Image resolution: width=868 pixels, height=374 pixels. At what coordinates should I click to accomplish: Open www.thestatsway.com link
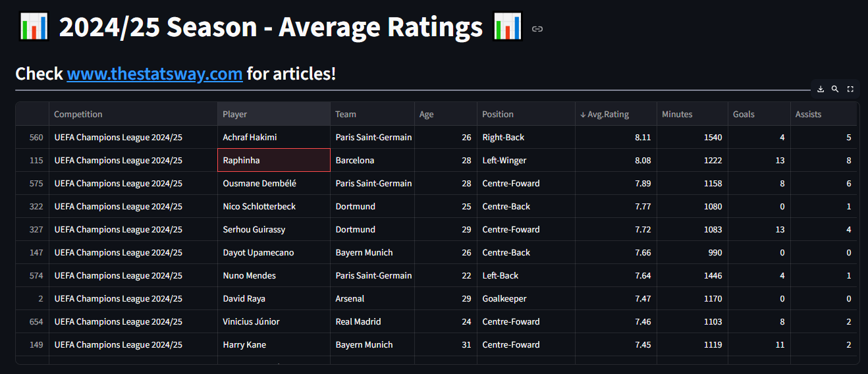click(x=155, y=74)
